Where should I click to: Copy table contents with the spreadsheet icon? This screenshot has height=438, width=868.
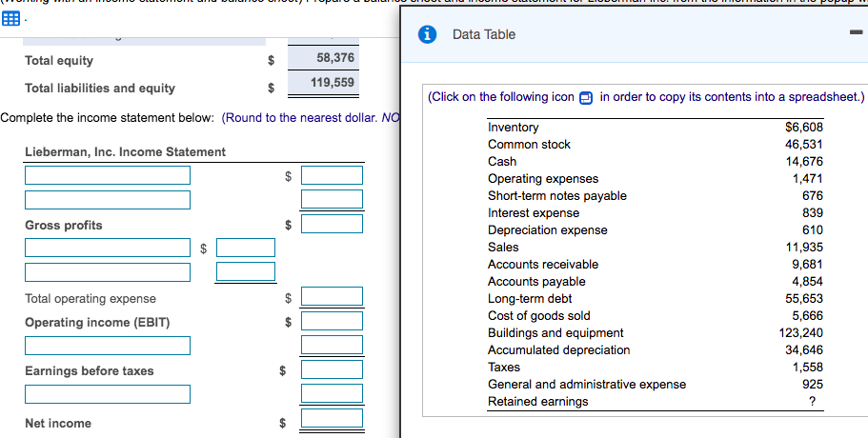click(586, 98)
